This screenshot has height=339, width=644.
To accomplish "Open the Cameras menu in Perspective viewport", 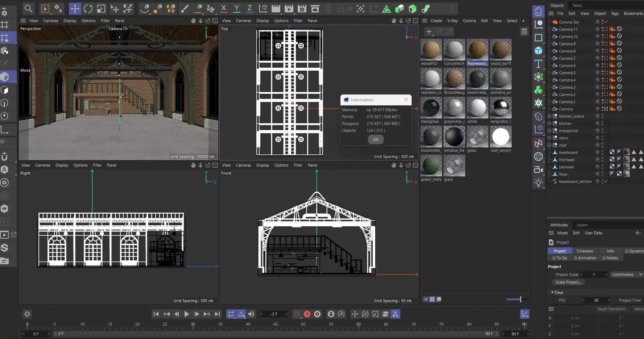I will coord(50,21).
